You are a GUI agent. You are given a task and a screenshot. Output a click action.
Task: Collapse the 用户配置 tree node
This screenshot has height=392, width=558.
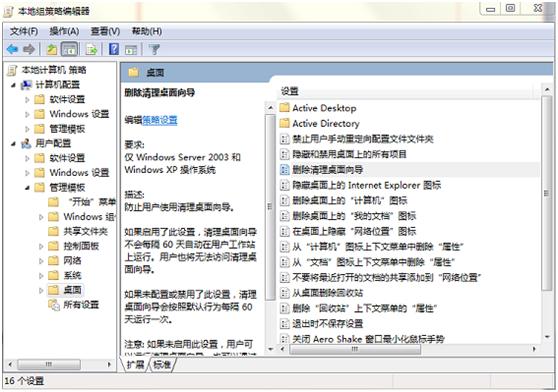pyautogui.click(x=14, y=143)
